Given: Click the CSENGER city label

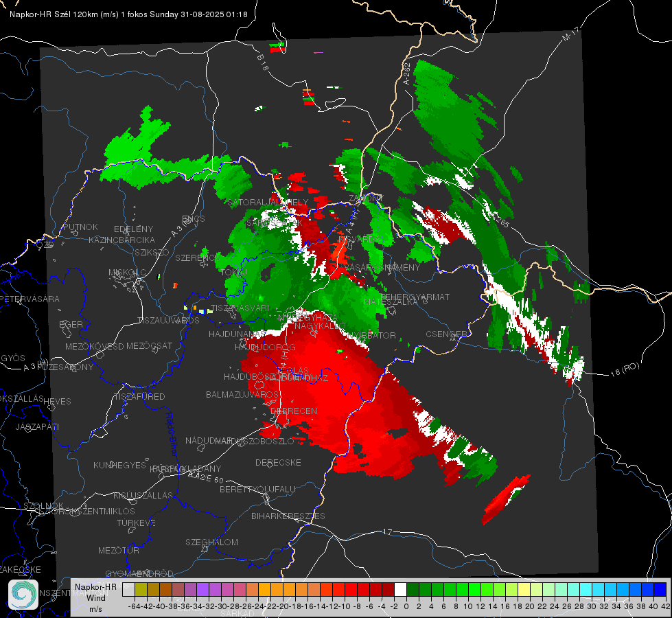Looking at the screenshot, I should 447,334.
